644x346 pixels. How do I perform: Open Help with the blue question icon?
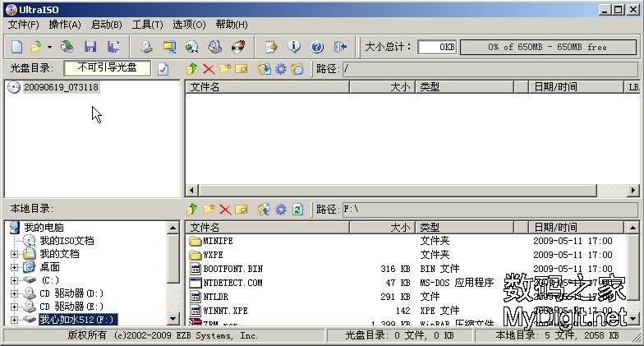pos(317,47)
